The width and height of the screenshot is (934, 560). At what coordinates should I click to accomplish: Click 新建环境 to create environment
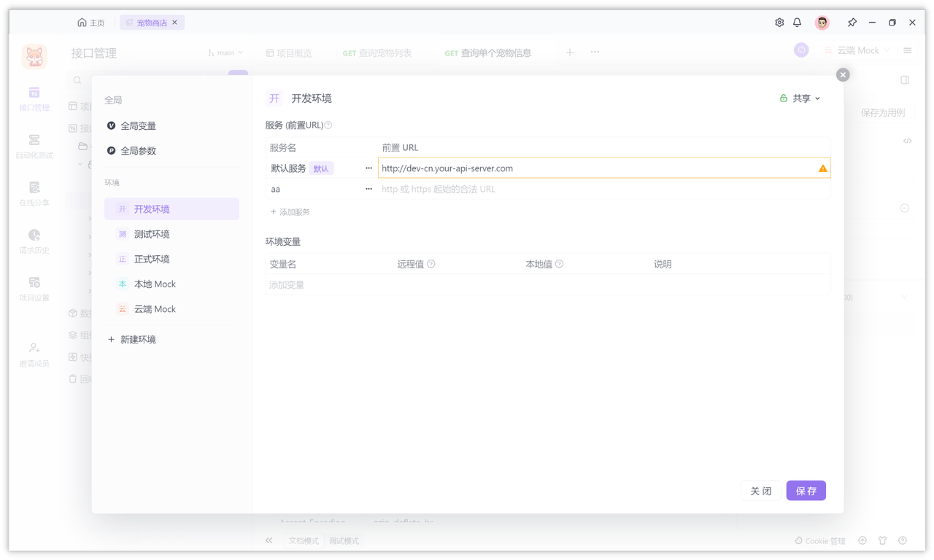(132, 339)
